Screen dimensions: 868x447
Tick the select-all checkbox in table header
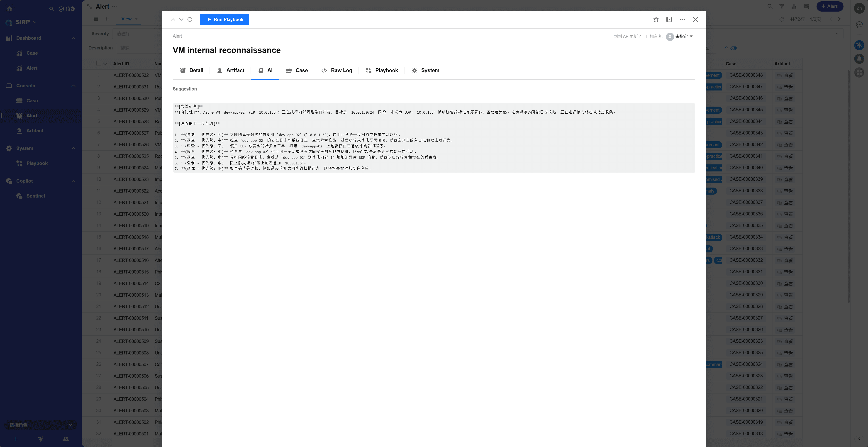coord(99,64)
